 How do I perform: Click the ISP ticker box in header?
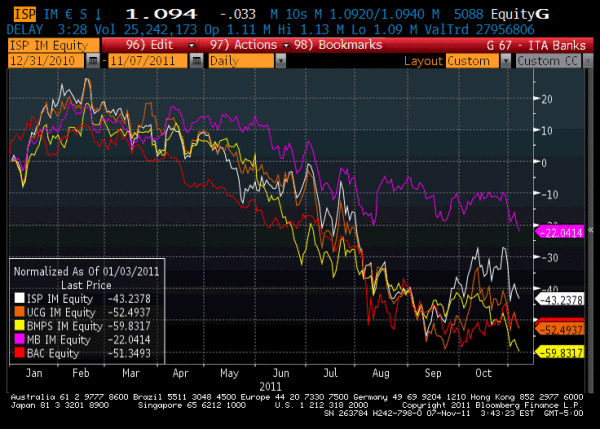pyautogui.click(x=25, y=15)
